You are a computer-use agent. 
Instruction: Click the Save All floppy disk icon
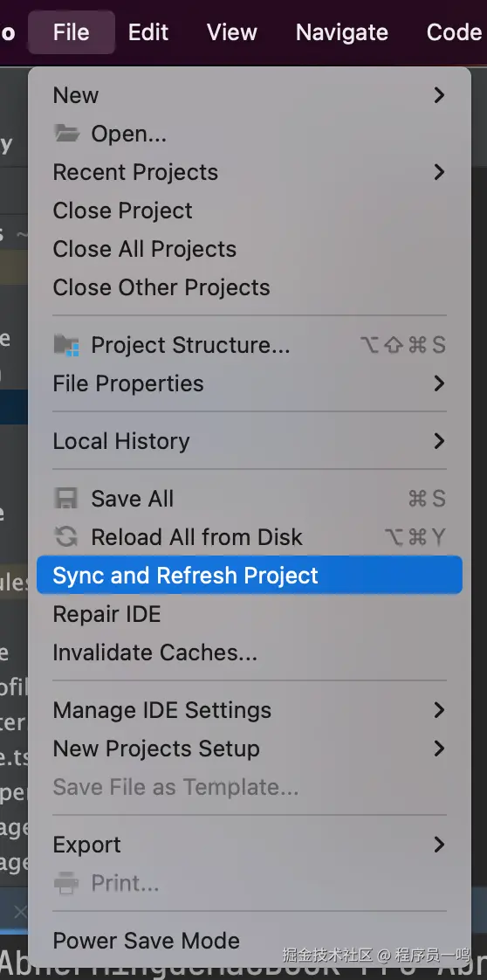click(66, 499)
